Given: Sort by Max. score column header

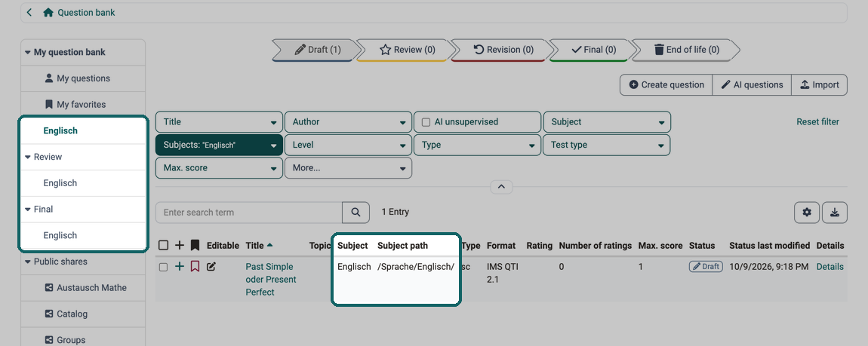Looking at the screenshot, I should tap(660, 246).
